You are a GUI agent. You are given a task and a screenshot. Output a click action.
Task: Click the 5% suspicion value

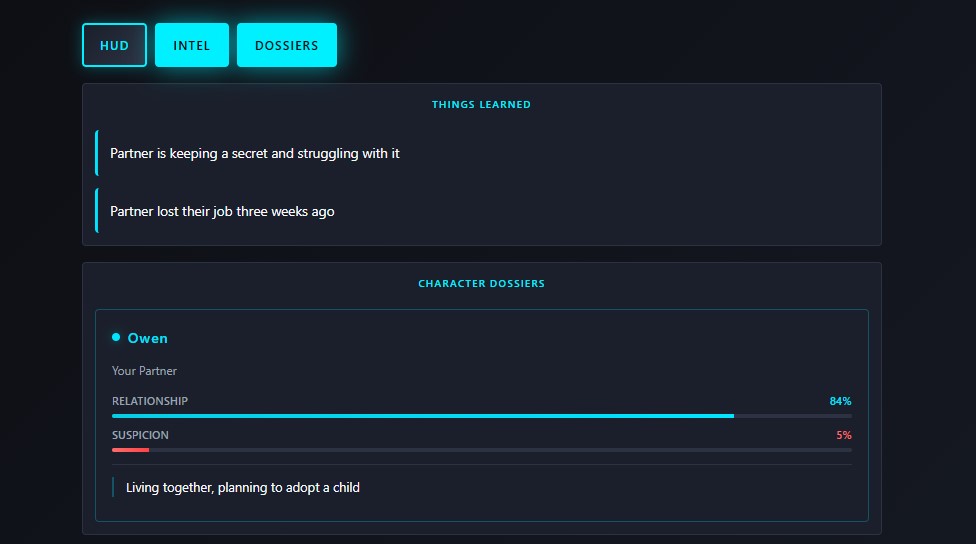(x=843, y=435)
